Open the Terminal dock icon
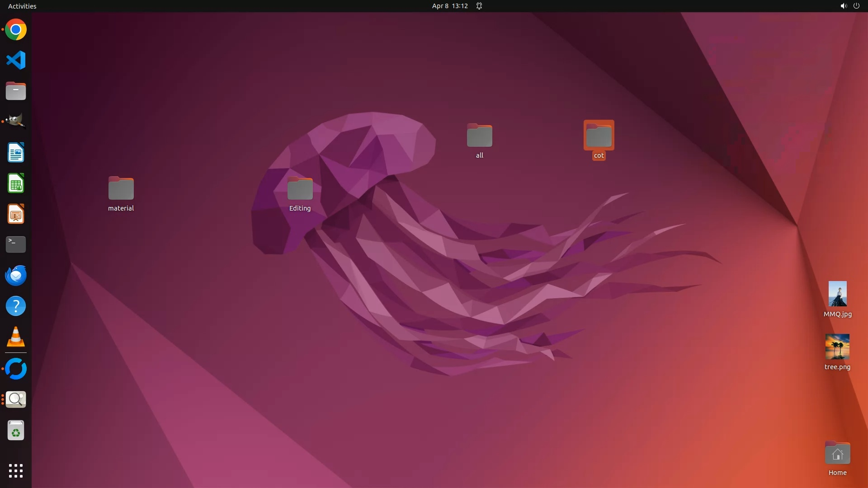This screenshot has height=488, width=868. point(16,244)
